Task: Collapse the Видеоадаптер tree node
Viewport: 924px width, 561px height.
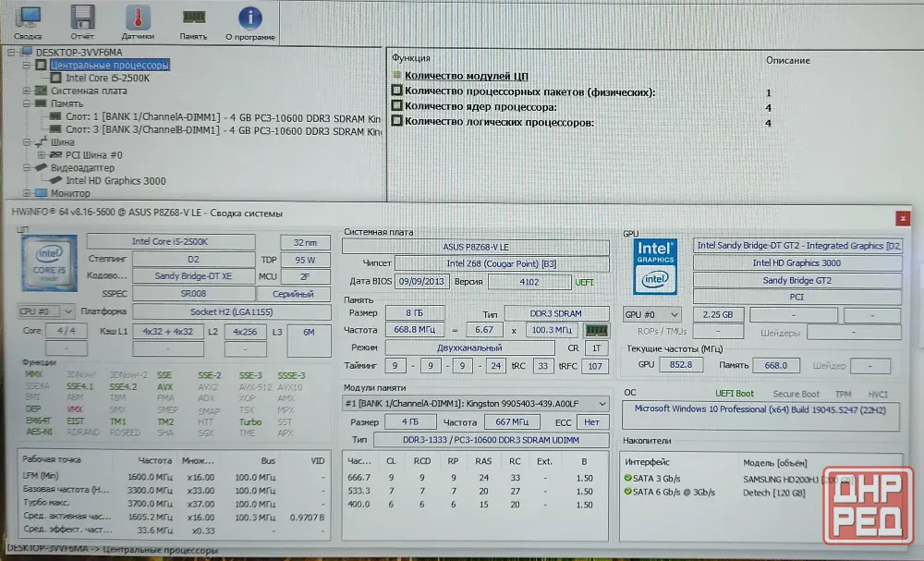Action: [x=27, y=168]
